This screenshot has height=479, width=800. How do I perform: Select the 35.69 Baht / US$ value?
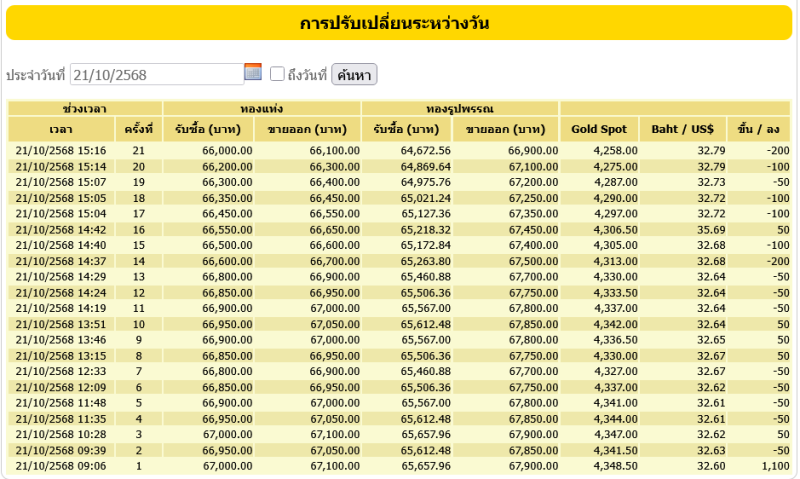coord(697,229)
